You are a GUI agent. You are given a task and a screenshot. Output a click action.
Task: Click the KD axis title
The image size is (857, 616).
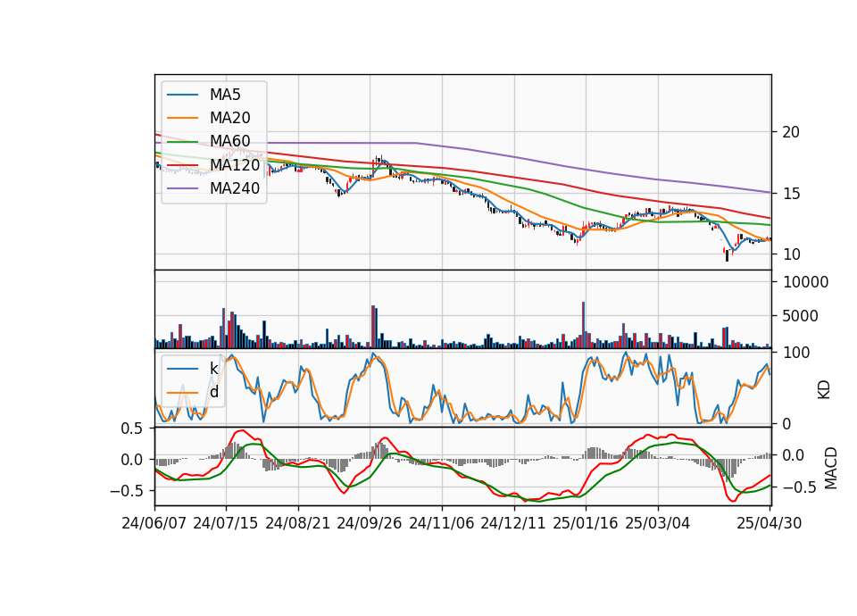click(x=824, y=390)
